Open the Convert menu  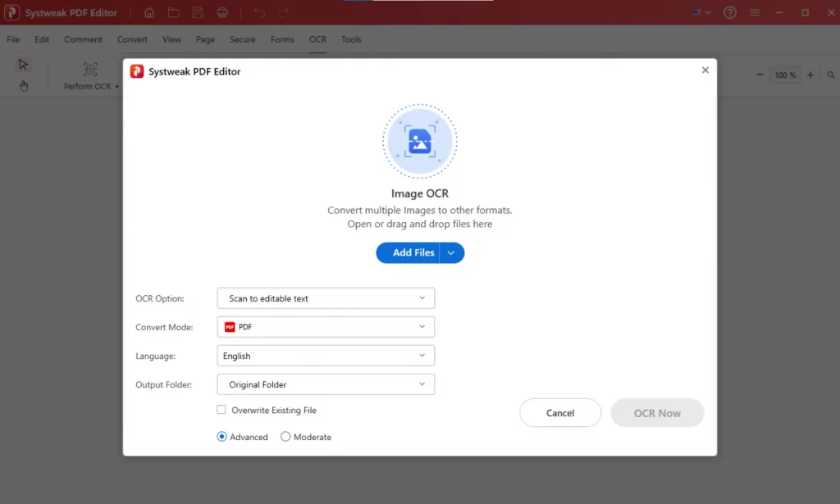point(132,39)
